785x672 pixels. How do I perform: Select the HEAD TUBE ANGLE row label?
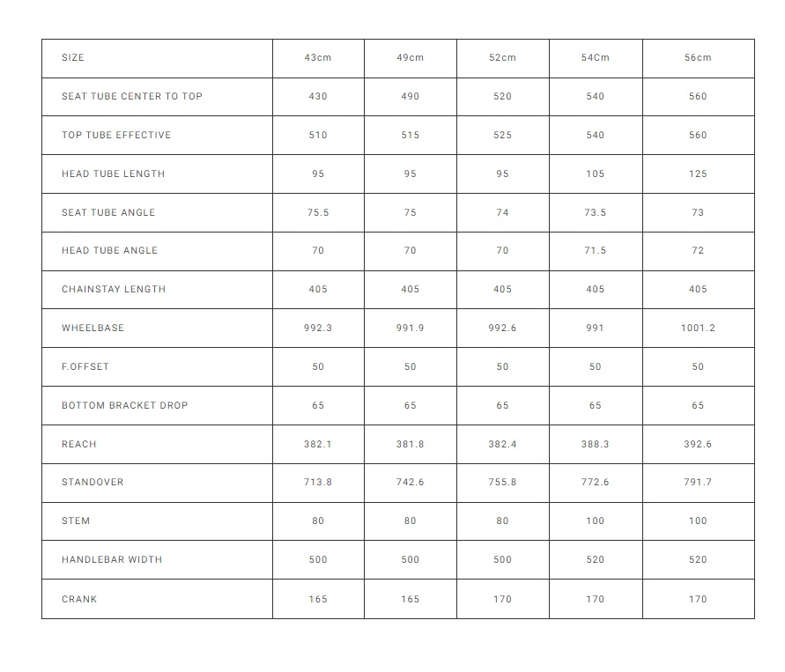click(x=110, y=251)
